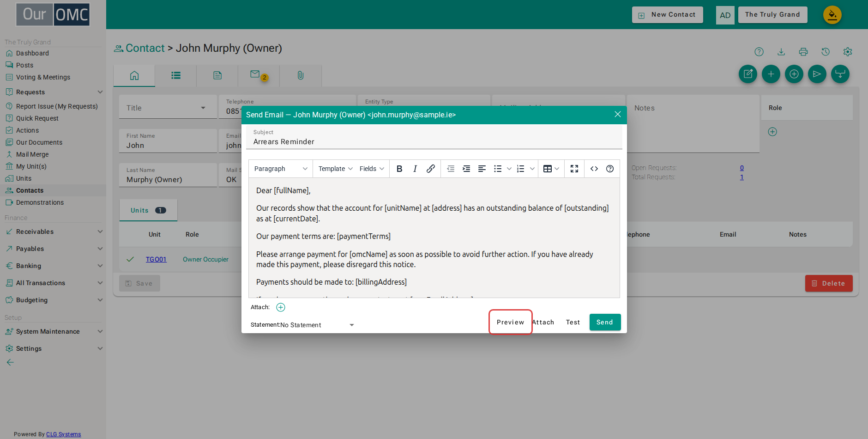
Task: Select the Units tab
Action: click(148, 210)
